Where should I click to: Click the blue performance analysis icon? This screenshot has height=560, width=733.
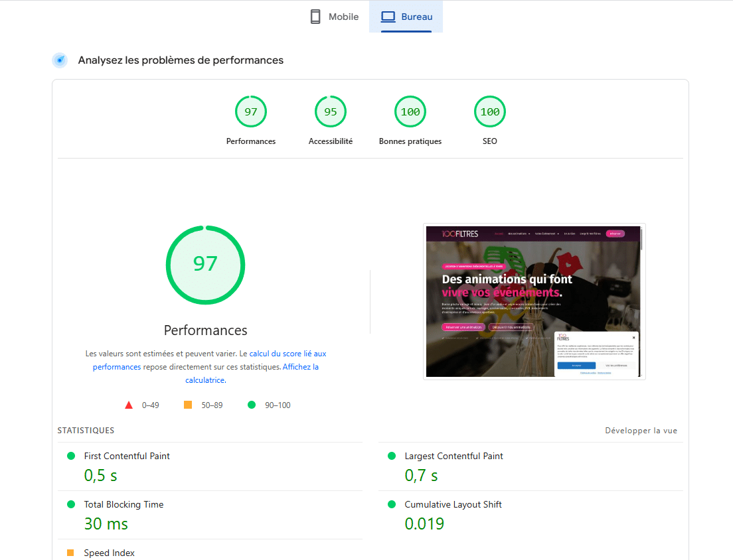point(60,60)
